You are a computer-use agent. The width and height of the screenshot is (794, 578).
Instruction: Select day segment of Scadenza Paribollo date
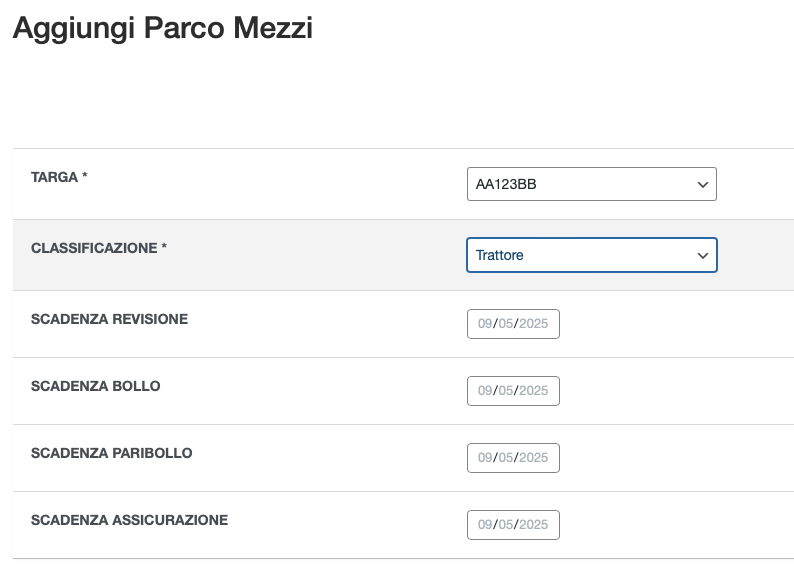(x=485, y=458)
